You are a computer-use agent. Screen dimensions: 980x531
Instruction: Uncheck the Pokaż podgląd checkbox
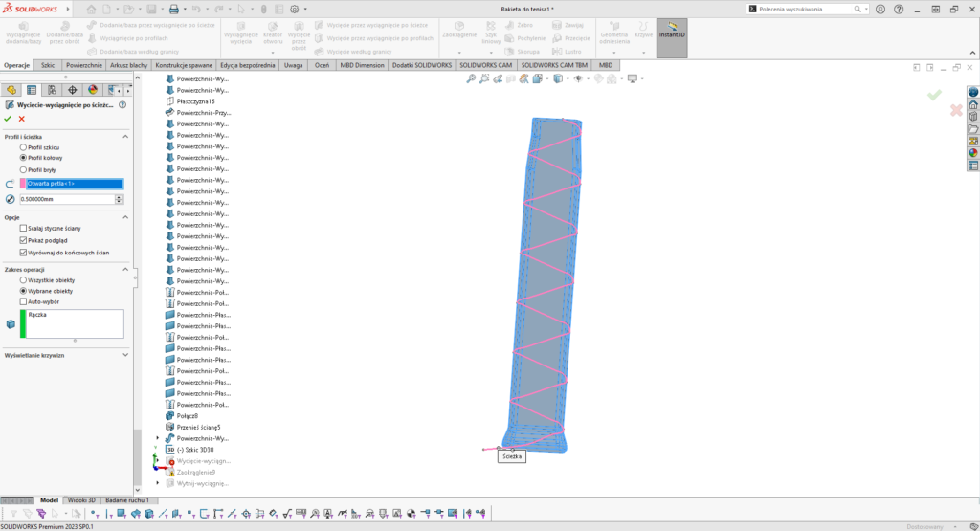[23, 240]
